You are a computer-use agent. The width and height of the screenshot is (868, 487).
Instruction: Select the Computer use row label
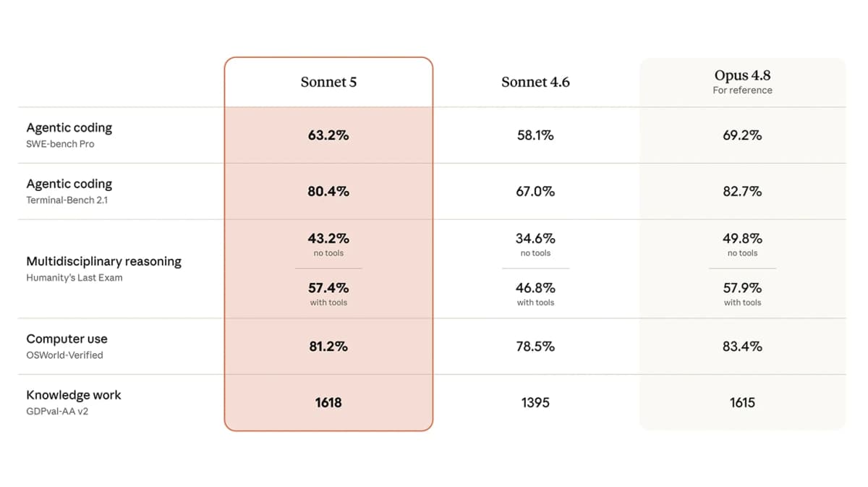[67, 339]
